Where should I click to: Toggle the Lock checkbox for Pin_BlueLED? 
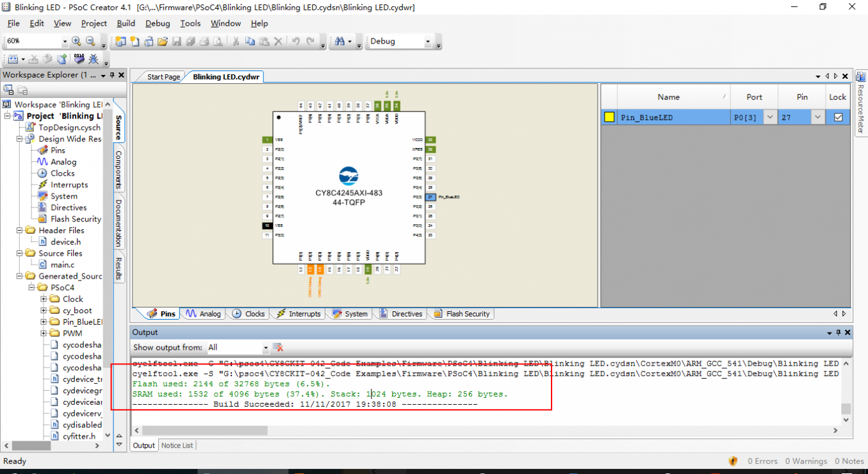coord(838,117)
